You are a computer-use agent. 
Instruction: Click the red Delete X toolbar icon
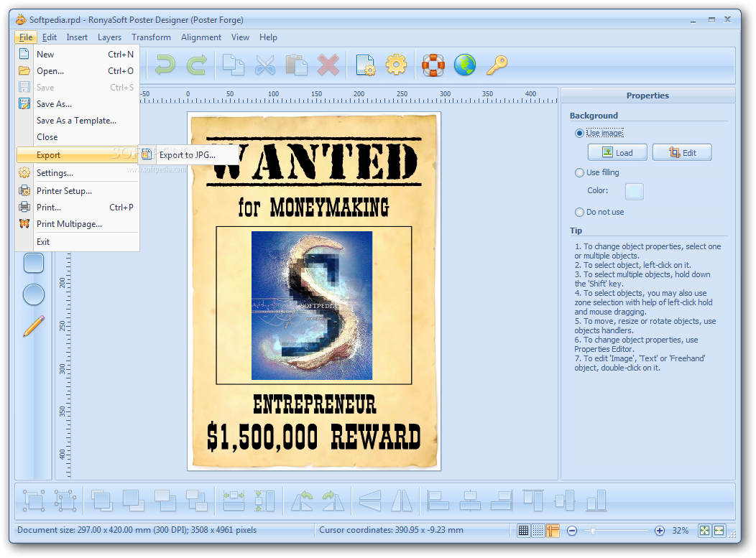pyautogui.click(x=328, y=65)
